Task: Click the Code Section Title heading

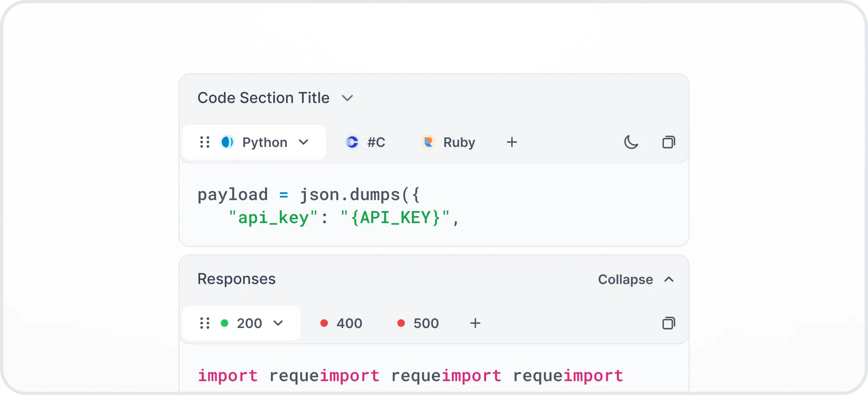Action: click(263, 98)
